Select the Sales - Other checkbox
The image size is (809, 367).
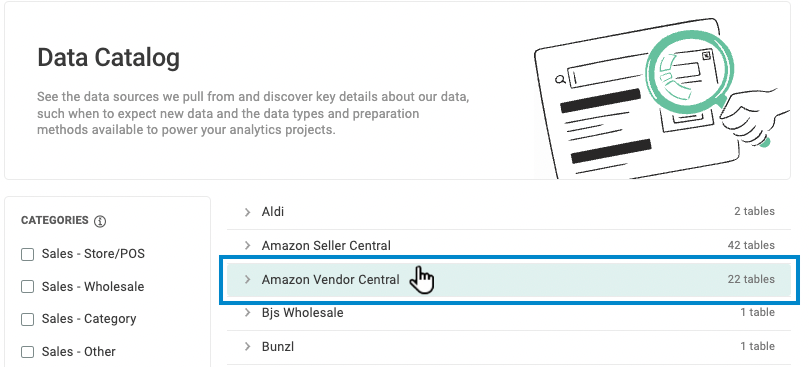pos(27,352)
